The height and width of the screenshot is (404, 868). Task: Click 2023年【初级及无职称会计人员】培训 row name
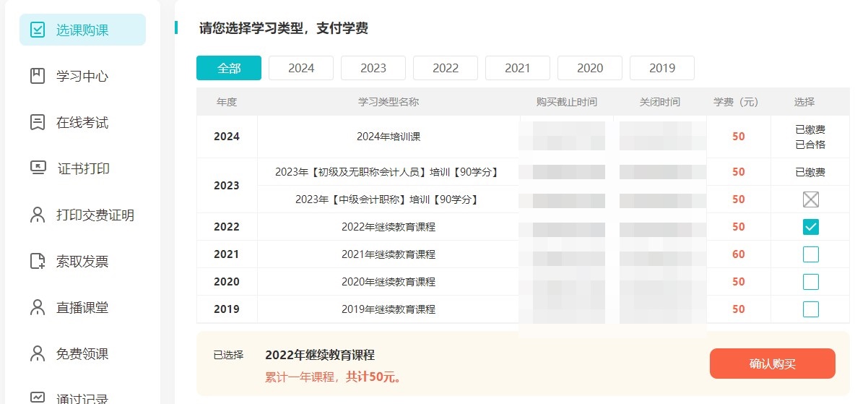tap(389, 172)
